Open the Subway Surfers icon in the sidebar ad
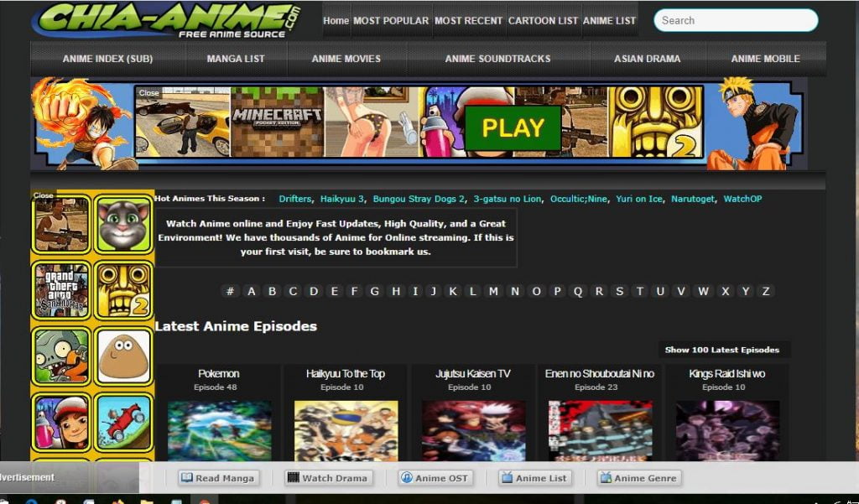Image resolution: width=859 pixels, height=504 pixels. point(61,422)
